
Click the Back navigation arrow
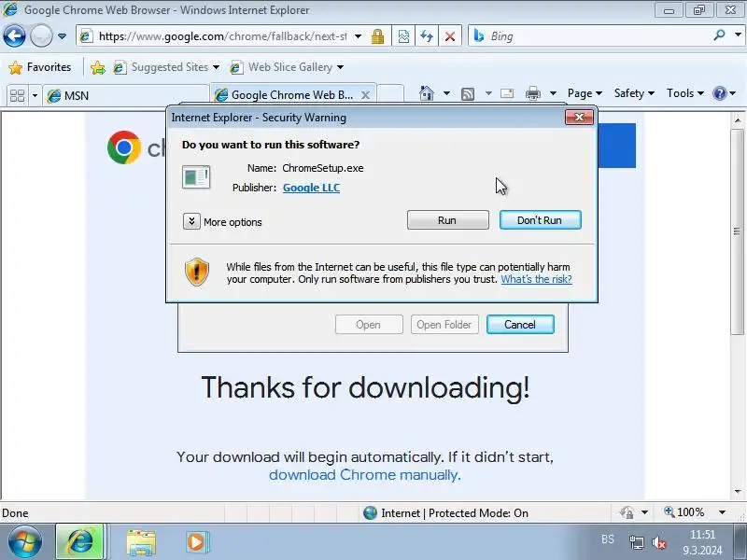point(14,35)
